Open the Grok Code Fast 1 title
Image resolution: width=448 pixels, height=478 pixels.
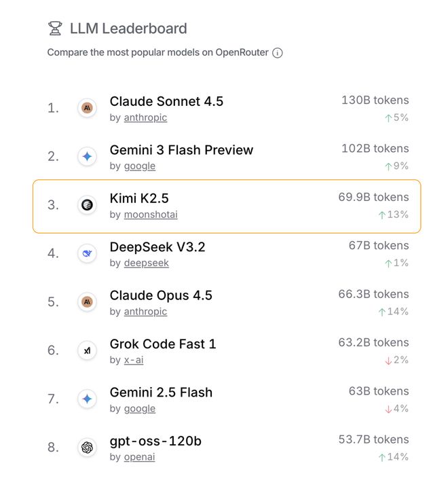point(163,344)
